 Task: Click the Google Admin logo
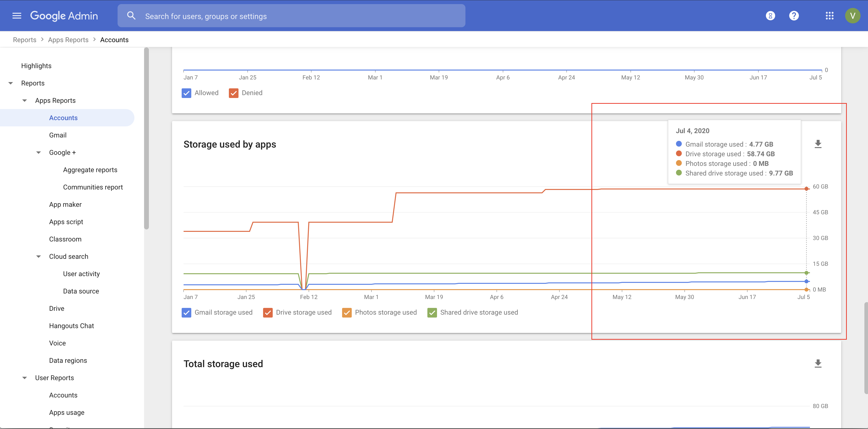[64, 16]
